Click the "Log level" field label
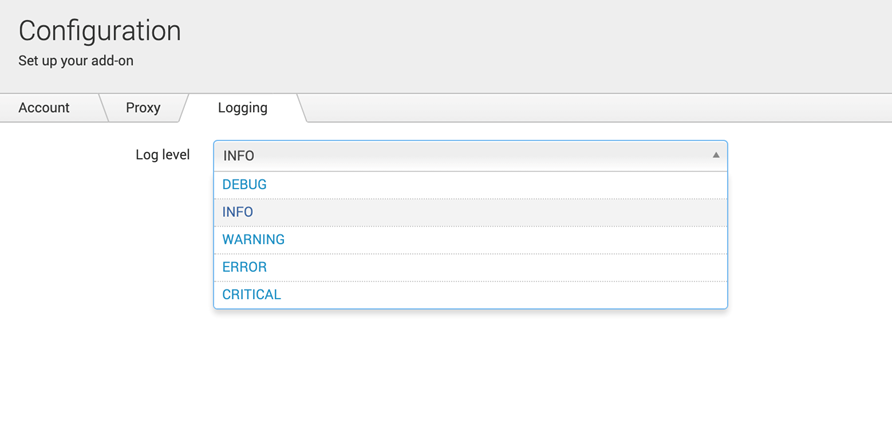The height and width of the screenshot is (423, 892). (x=162, y=155)
